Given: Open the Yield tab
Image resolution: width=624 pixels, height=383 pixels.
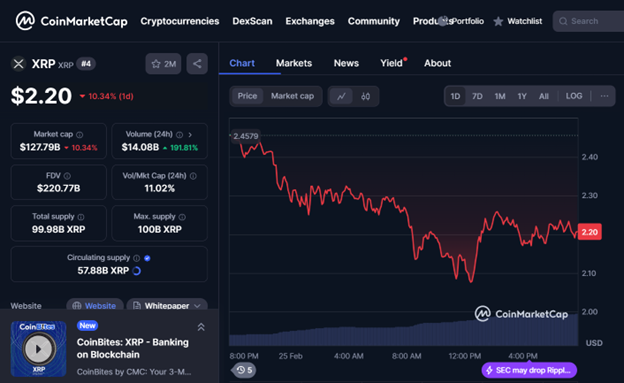Looking at the screenshot, I should (392, 63).
